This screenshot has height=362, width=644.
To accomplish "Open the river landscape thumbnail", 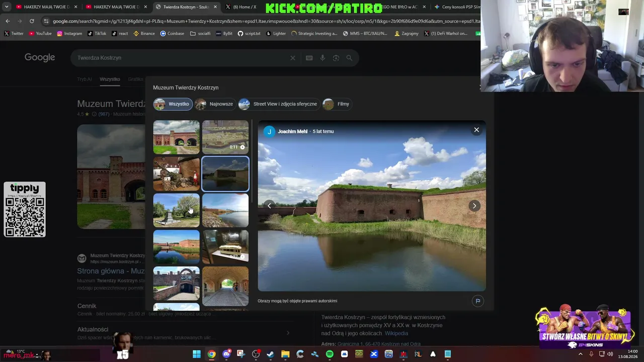I will [x=225, y=211].
